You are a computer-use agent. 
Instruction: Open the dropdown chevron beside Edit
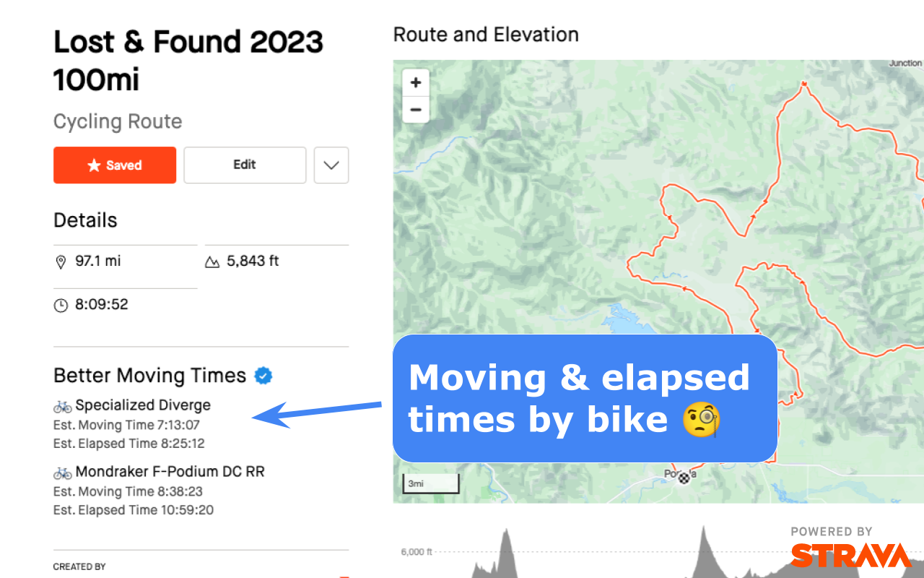331,165
